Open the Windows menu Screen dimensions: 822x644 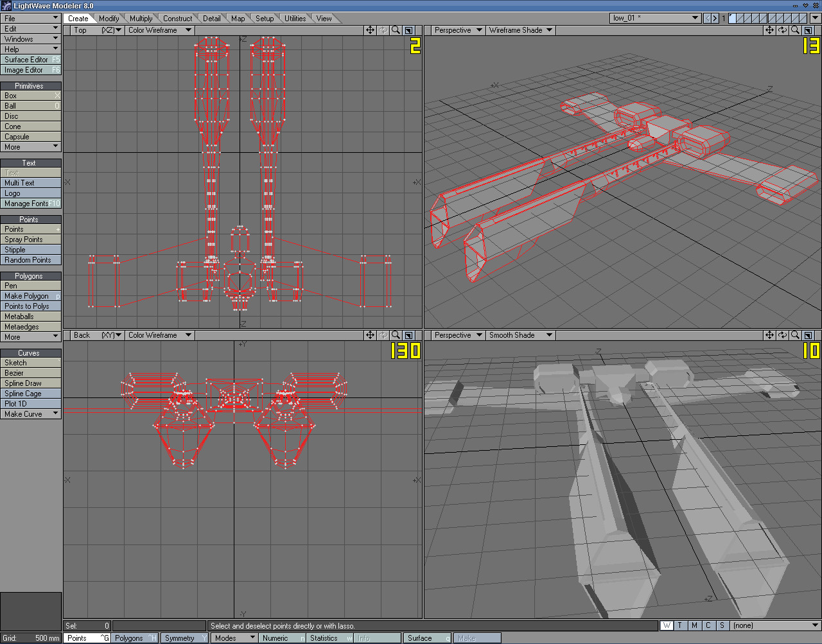[30, 39]
